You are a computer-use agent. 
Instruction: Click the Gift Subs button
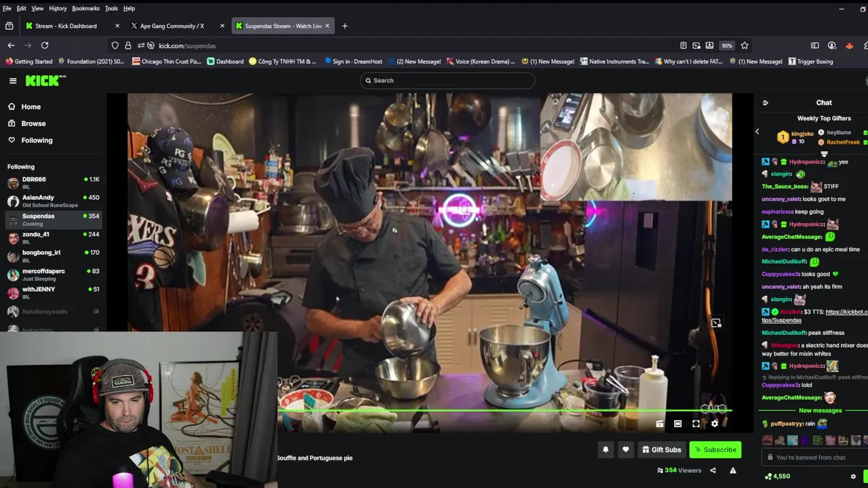pyautogui.click(x=661, y=449)
